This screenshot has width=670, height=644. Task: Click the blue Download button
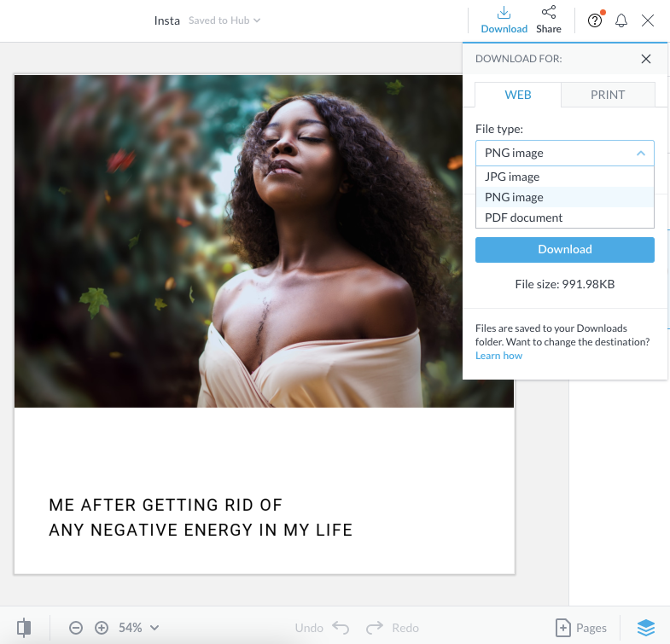coord(565,249)
